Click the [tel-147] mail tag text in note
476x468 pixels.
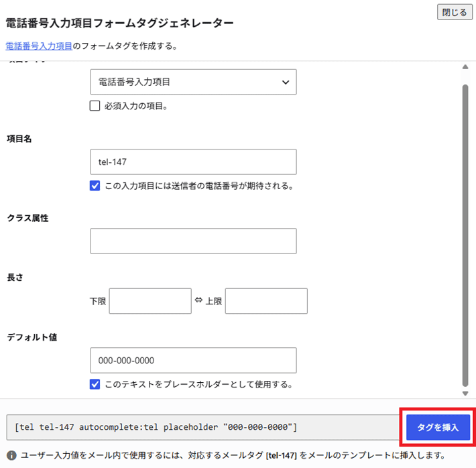click(281, 455)
